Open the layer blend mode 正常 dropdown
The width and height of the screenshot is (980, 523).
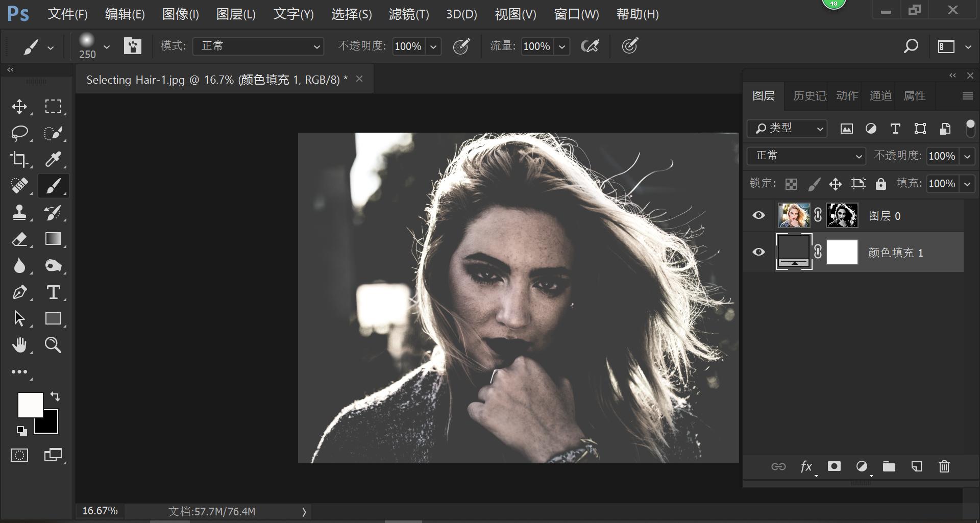click(x=806, y=156)
